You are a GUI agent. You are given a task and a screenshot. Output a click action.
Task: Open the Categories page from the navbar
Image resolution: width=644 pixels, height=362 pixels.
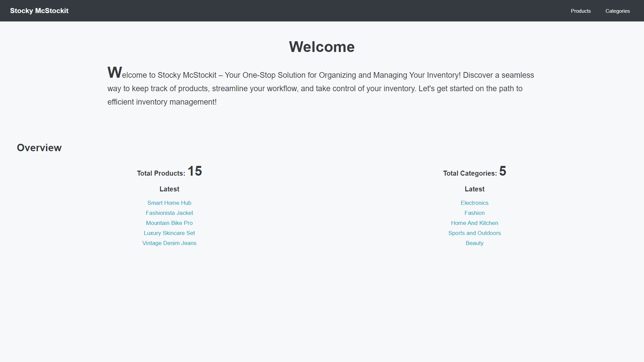pyautogui.click(x=618, y=11)
